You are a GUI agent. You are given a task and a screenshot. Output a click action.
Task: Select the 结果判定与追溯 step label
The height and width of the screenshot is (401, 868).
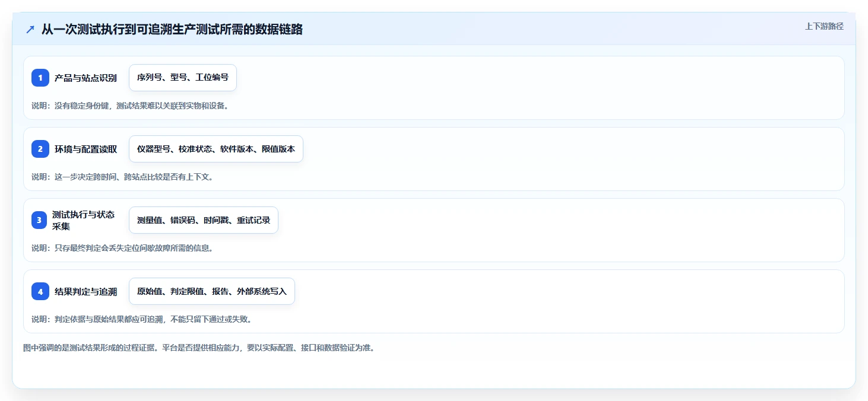[85, 291]
